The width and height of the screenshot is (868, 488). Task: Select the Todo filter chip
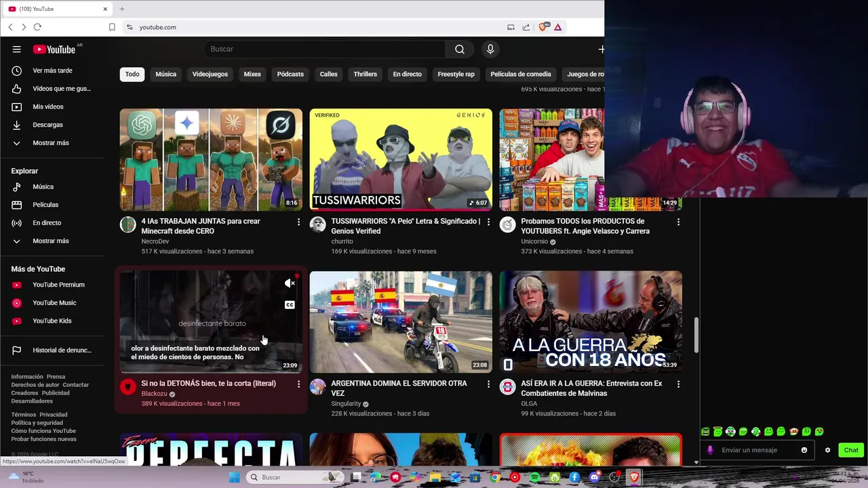[132, 74]
